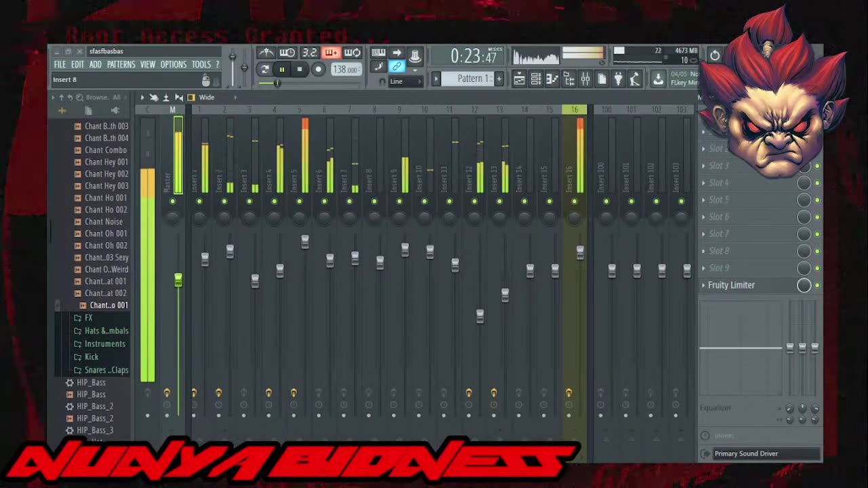Enable typing keyboard to piano
Viewport: 868px width, 488px height.
pos(378,53)
